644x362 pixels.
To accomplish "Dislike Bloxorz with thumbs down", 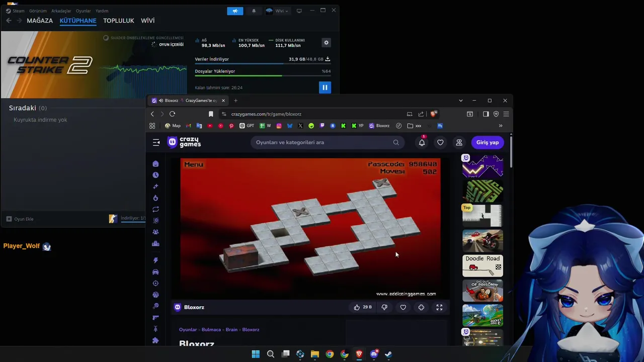I will (x=384, y=307).
